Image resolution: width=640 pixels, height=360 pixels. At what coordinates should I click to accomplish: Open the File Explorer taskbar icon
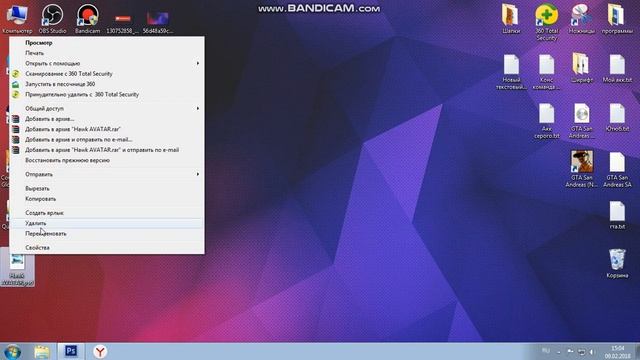42,352
